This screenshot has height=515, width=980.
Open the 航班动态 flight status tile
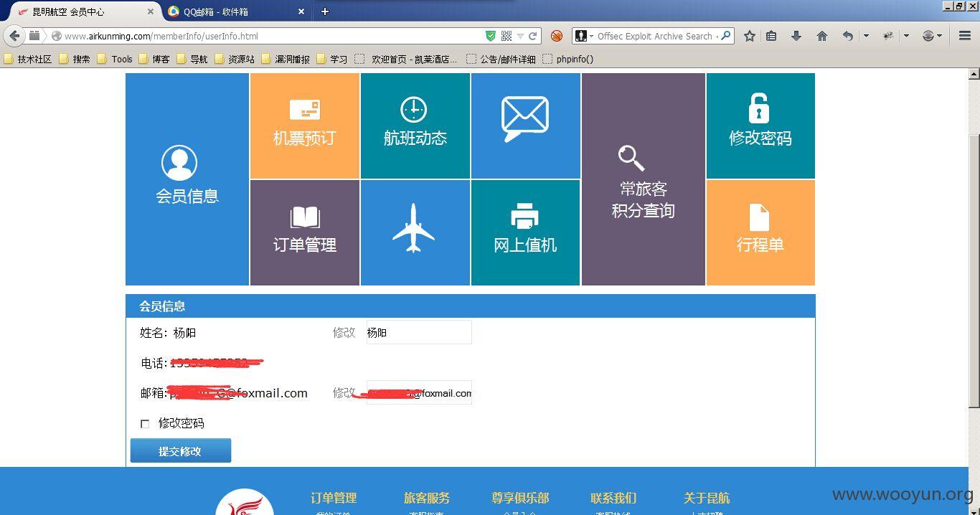coord(415,126)
